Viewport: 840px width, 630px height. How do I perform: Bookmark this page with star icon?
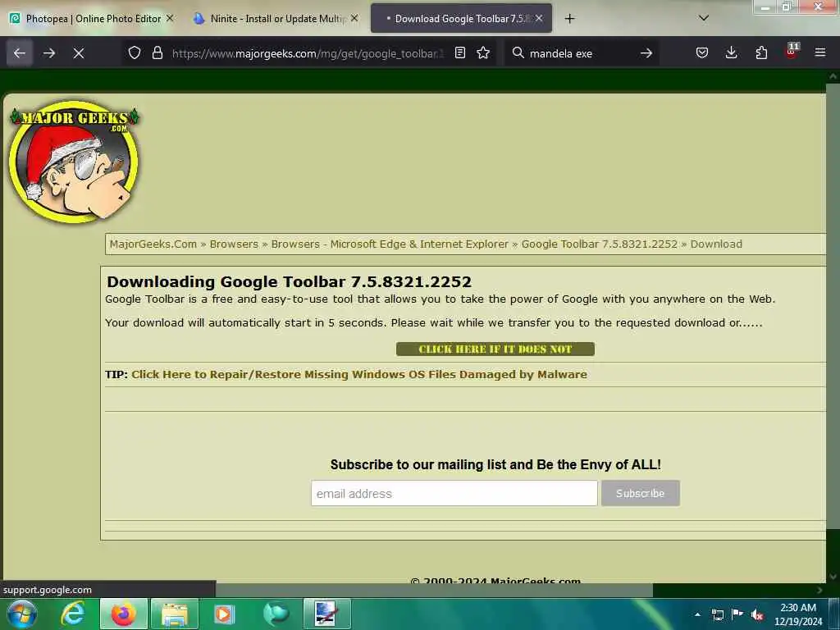(483, 53)
